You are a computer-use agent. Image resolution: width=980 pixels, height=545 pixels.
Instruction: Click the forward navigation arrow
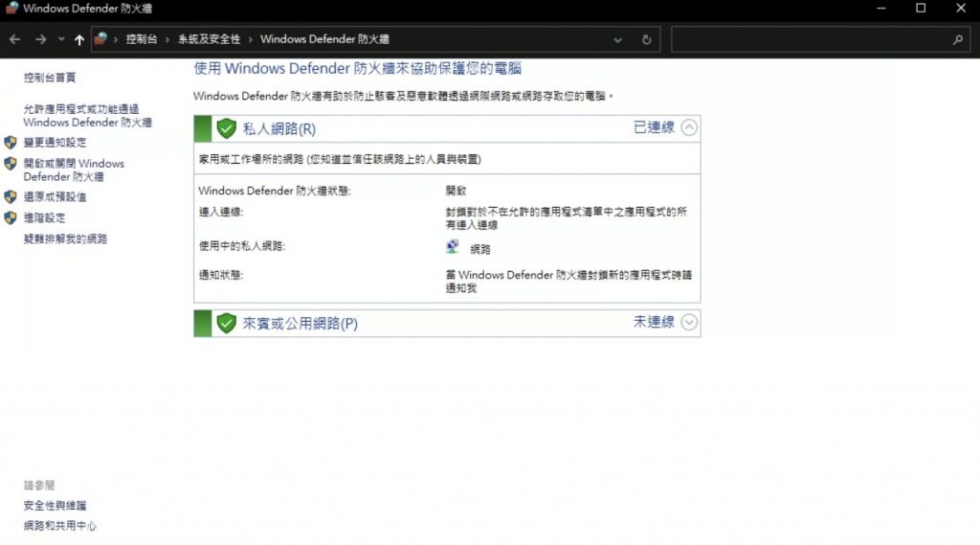(x=40, y=39)
